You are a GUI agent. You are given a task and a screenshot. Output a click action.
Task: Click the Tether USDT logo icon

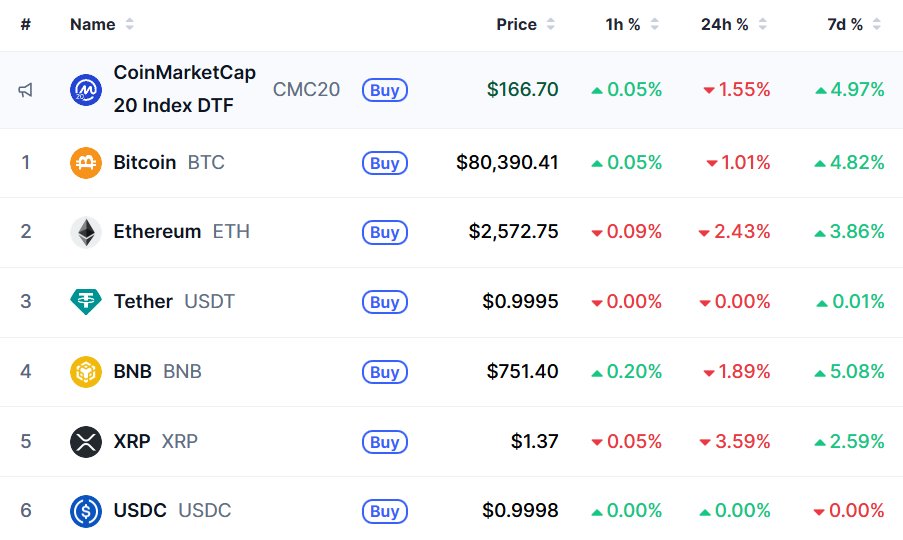coord(86,302)
